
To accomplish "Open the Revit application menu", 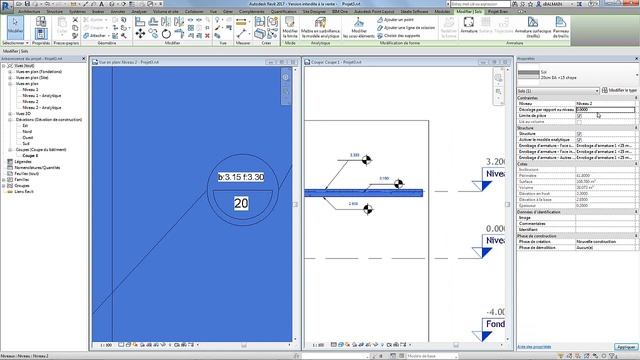I will (6, 6).
